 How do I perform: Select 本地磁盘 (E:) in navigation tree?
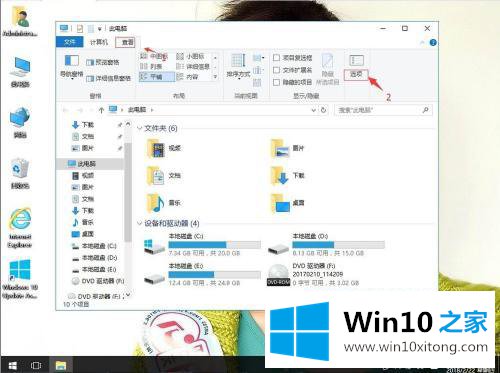point(94,269)
